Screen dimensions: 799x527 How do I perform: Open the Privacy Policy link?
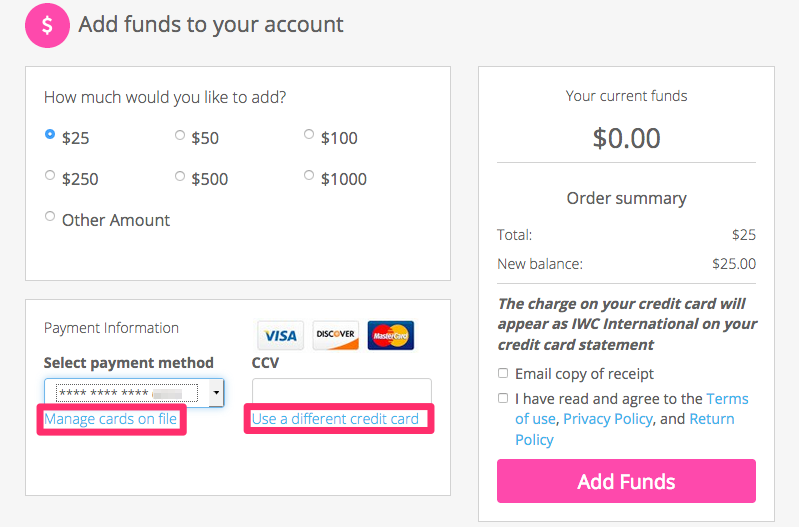click(x=607, y=419)
